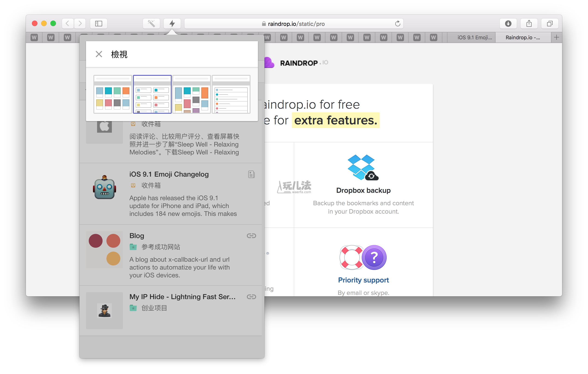
Task: Open the 参考成功网站 collection label
Action: coord(161,247)
